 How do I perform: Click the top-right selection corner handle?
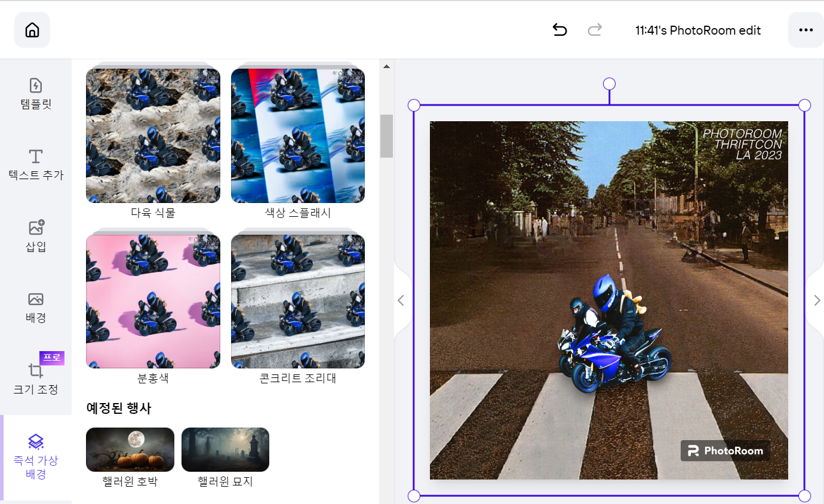pyautogui.click(x=804, y=106)
